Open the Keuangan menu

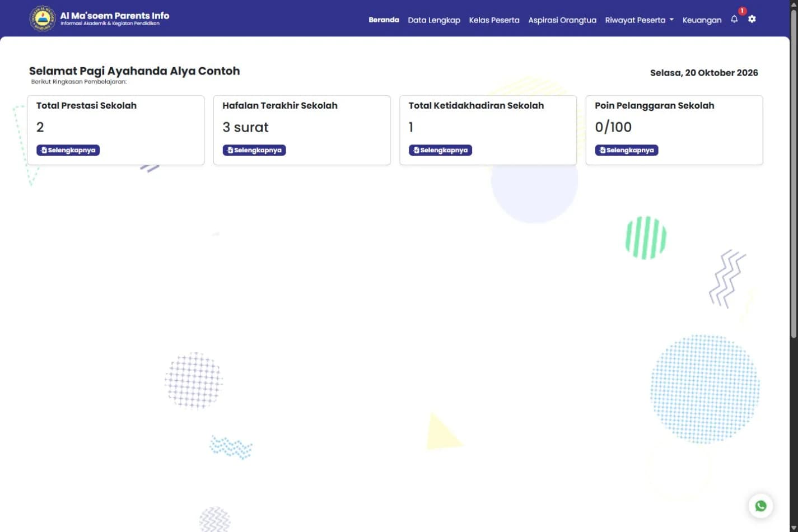coord(702,20)
